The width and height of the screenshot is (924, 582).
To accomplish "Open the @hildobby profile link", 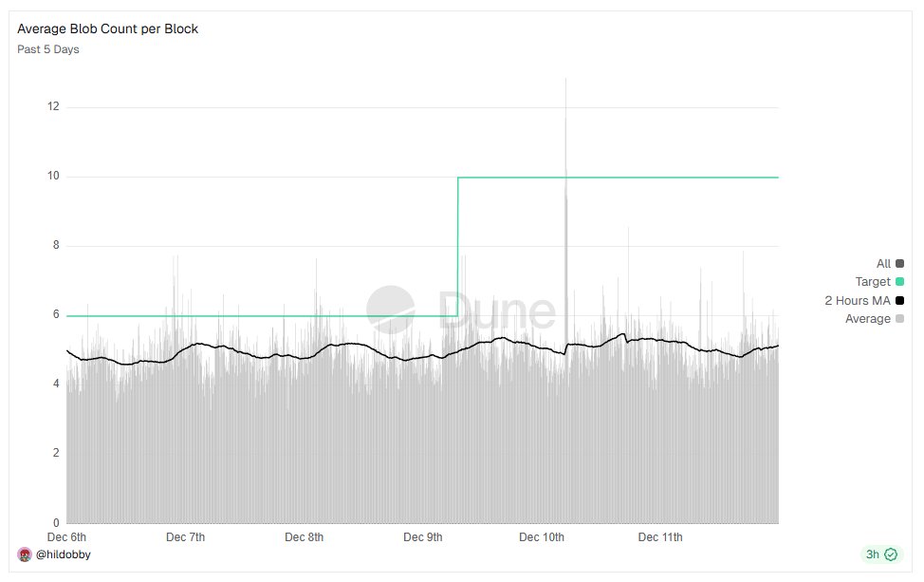I will click(x=64, y=554).
